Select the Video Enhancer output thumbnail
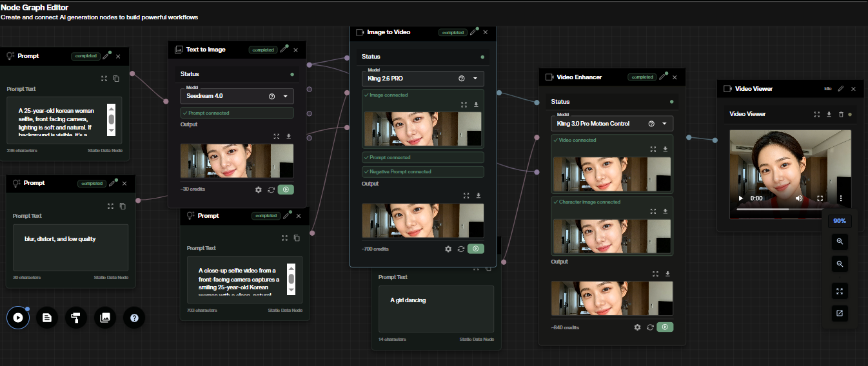Image resolution: width=868 pixels, height=366 pixels. [x=612, y=298]
